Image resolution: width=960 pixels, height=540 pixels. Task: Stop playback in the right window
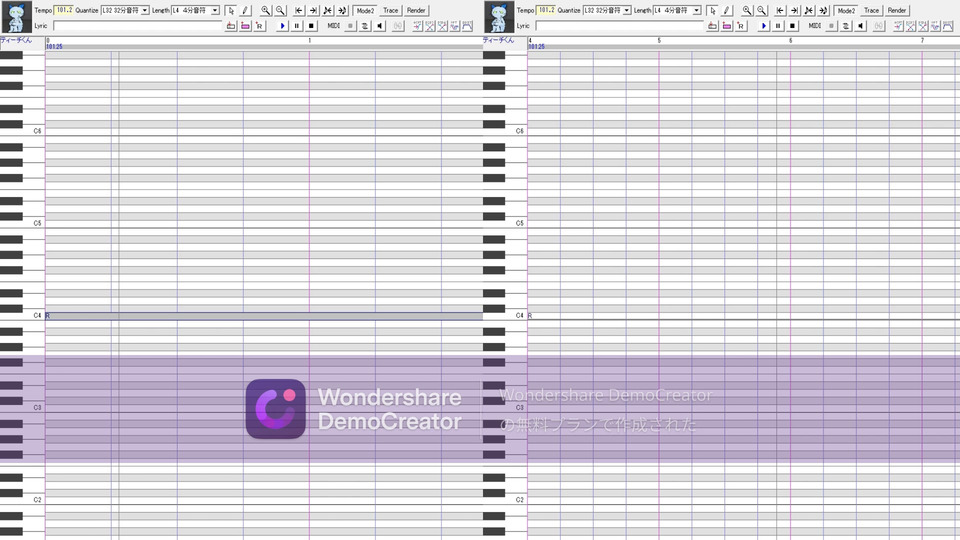pyautogui.click(x=792, y=26)
